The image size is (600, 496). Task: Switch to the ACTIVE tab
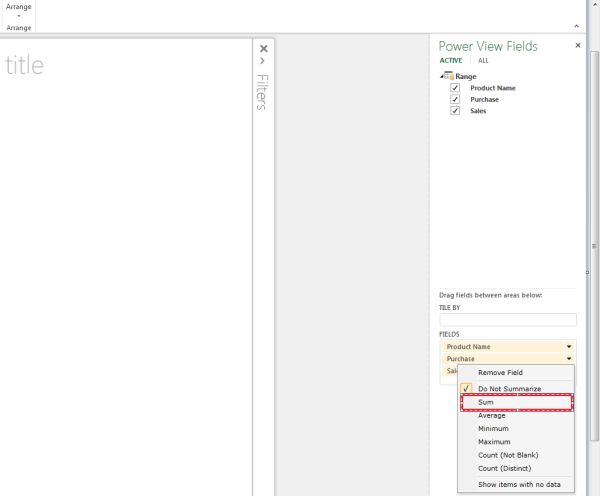[x=451, y=60]
